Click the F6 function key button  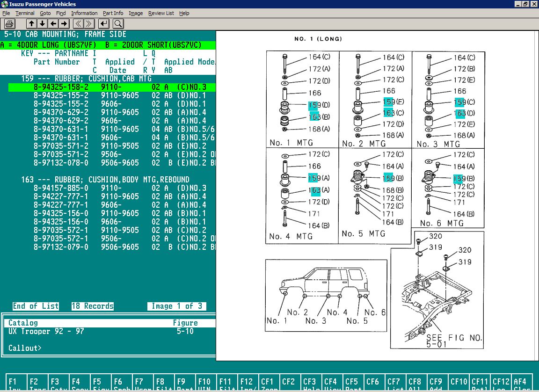click(121, 383)
